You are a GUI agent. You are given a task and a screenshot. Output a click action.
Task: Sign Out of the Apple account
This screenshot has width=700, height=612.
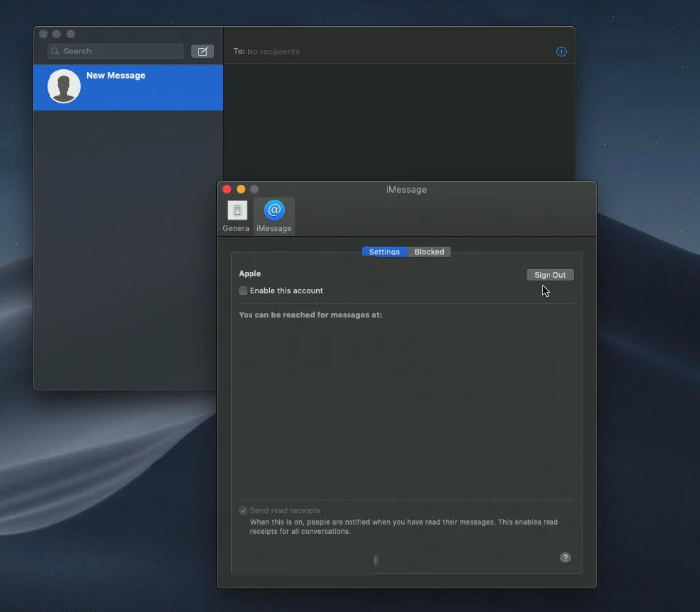pyautogui.click(x=550, y=275)
